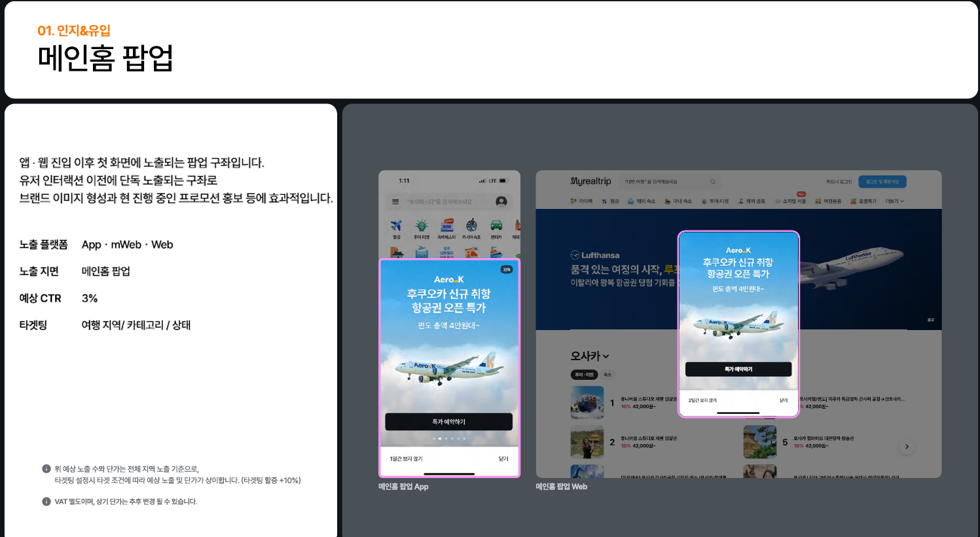Click the 메인홈 팝업 slide title

pos(105,58)
